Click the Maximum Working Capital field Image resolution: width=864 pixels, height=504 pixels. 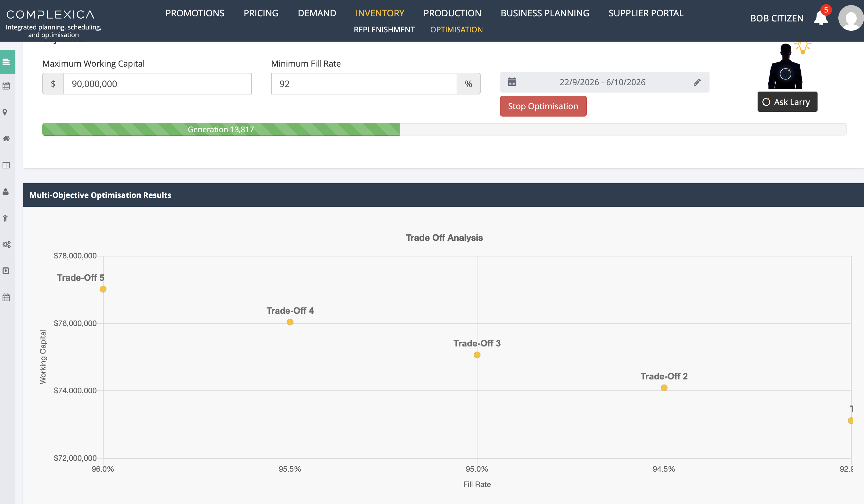[x=157, y=84]
